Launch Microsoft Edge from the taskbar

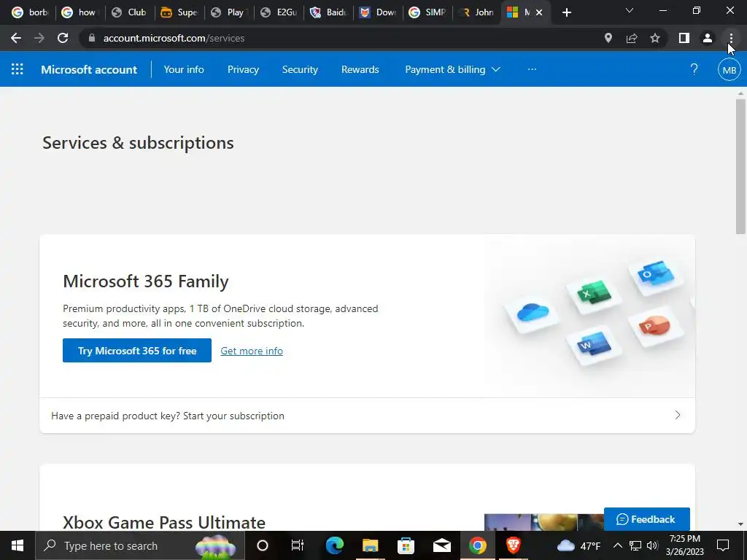coord(334,545)
